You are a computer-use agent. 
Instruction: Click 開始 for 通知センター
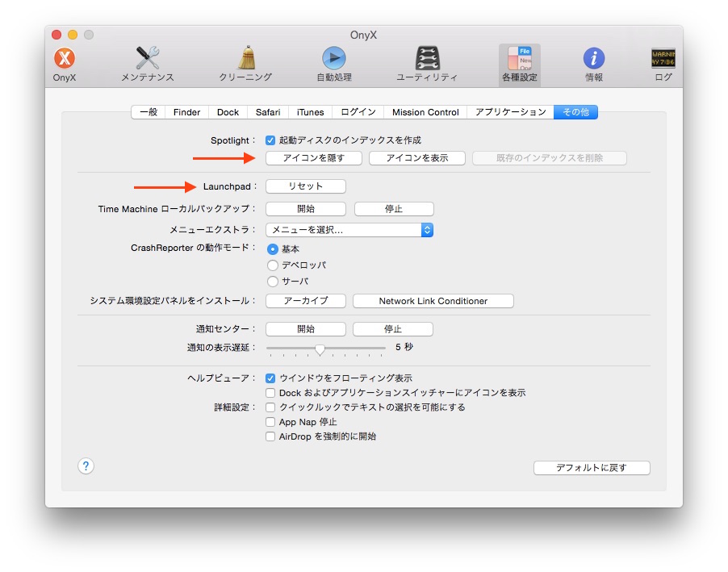point(306,329)
